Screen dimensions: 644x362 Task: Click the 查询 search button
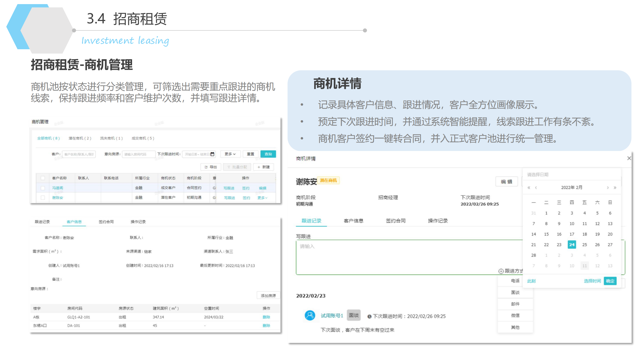pos(268,154)
